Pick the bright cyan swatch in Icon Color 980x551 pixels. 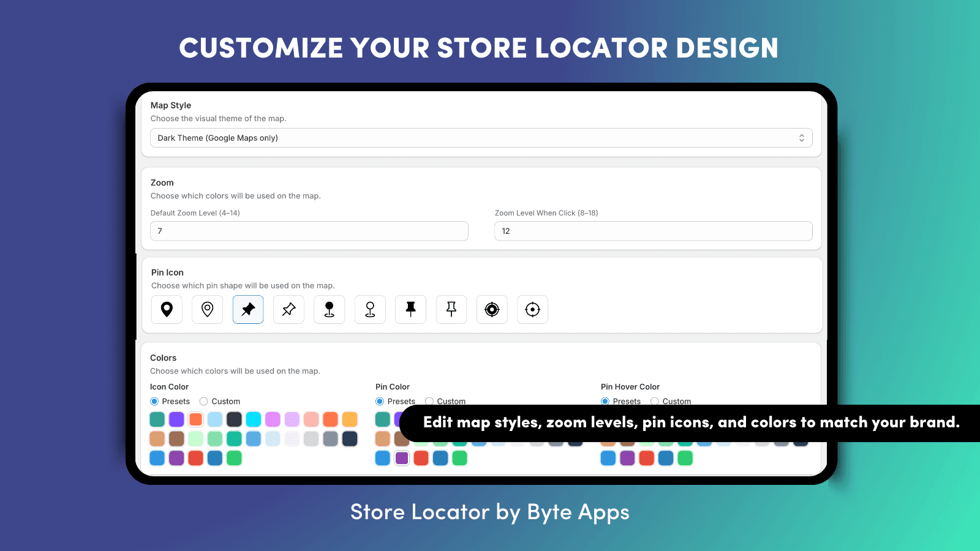pyautogui.click(x=254, y=419)
